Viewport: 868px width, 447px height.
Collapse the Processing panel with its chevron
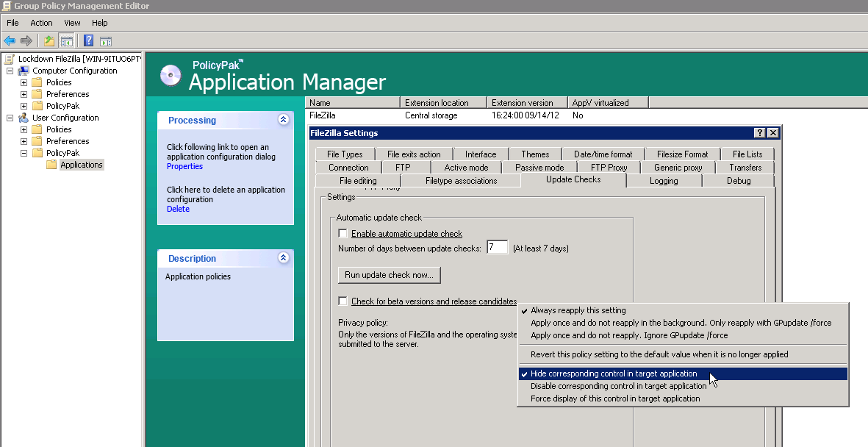(x=284, y=120)
